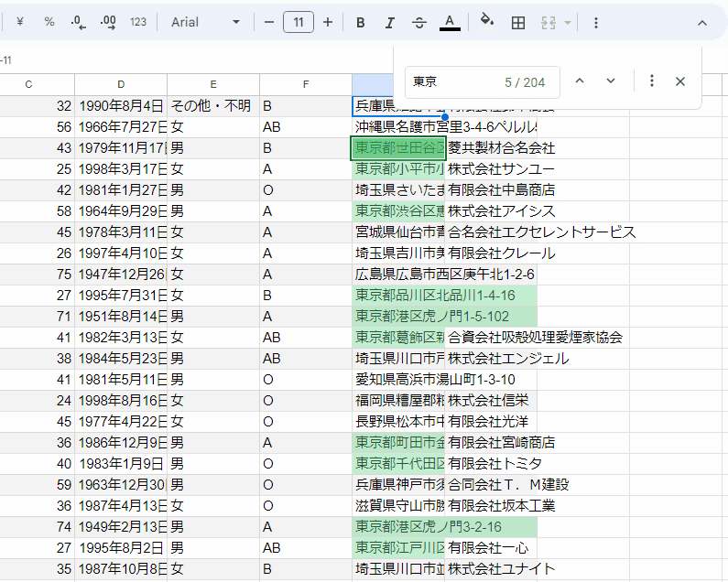Select cell 株式会社信栄
Screen dimensions: 728x582
(x=491, y=401)
